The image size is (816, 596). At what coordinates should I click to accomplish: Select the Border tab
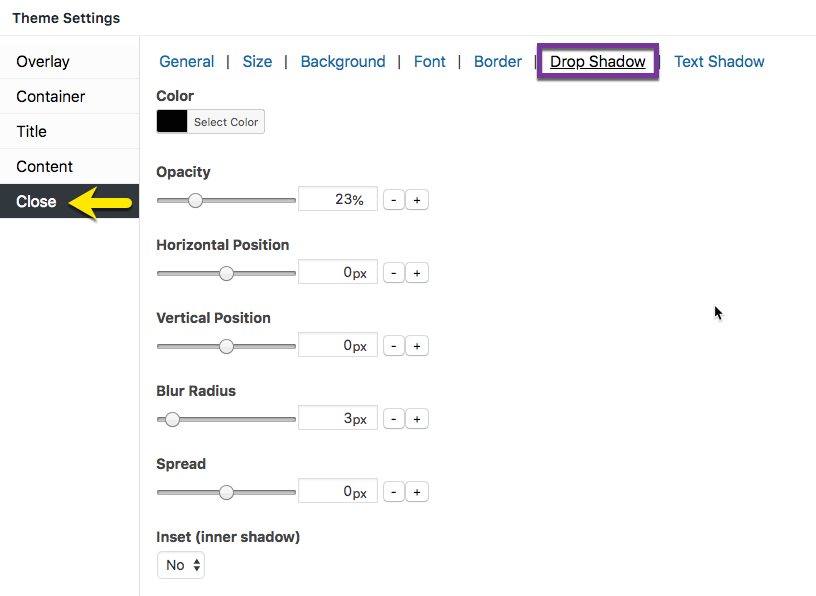[498, 61]
